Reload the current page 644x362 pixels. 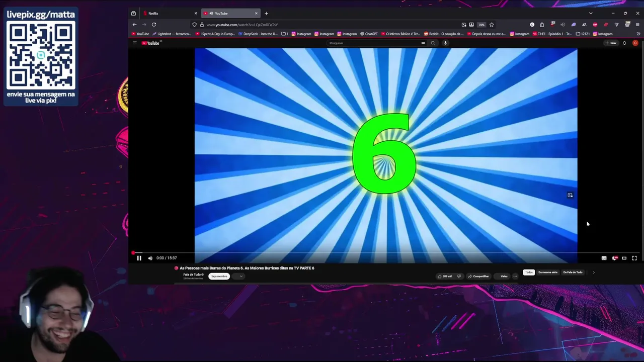tap(154, 25)
